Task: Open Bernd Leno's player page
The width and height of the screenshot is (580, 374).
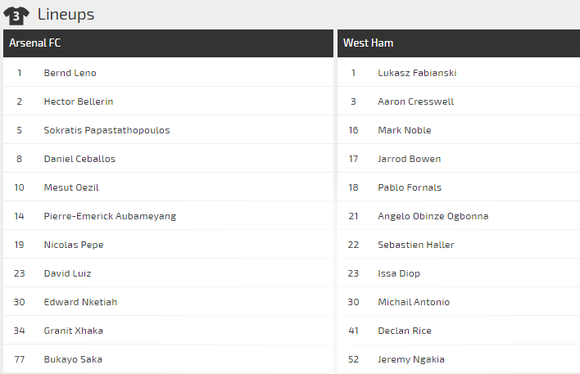Action: [70, 73]
